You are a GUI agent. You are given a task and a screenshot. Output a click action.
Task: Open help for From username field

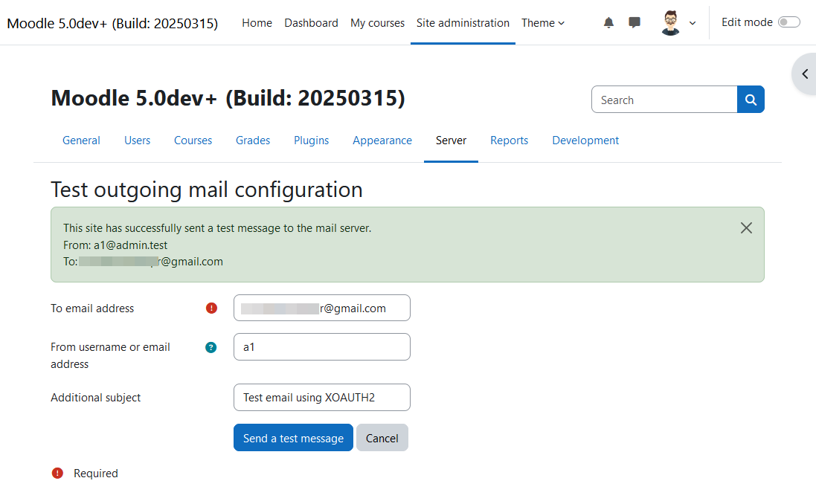[x=211, y=347]
